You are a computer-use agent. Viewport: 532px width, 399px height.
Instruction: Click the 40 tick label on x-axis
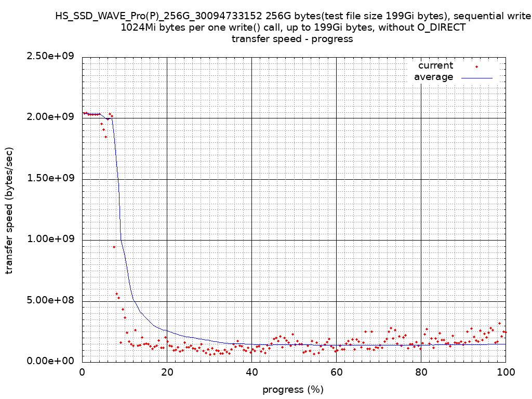[251, 372]
